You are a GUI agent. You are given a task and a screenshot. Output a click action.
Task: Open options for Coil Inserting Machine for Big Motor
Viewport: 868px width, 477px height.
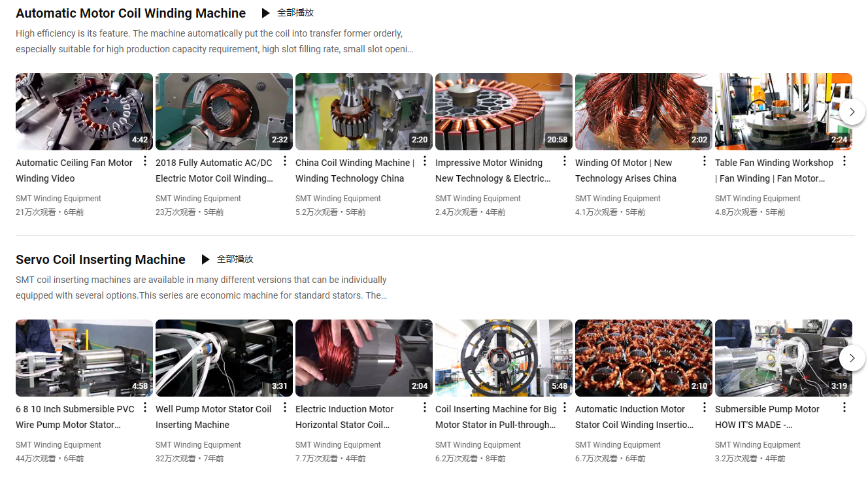pos(565,408)
